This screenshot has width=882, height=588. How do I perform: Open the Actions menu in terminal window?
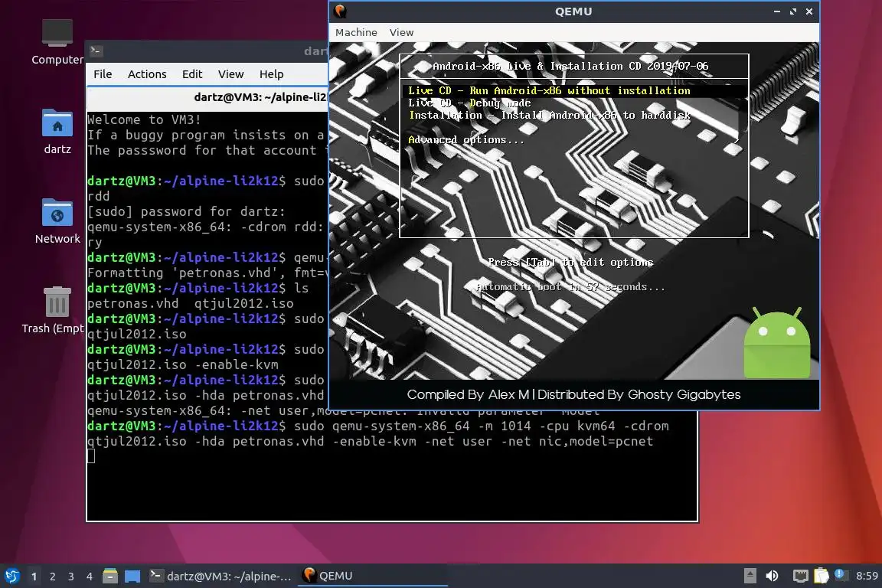click(x=147, y=74)
